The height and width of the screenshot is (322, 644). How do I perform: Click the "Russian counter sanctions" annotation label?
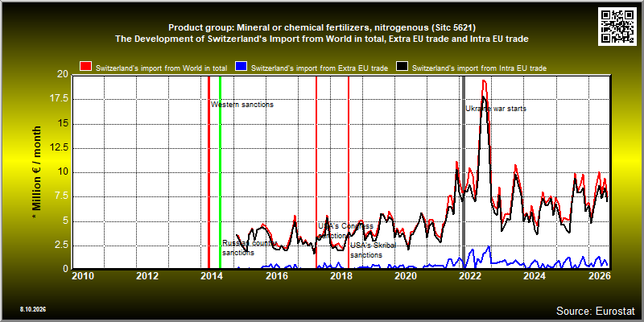pyautogui.click(x=250, y=248)
